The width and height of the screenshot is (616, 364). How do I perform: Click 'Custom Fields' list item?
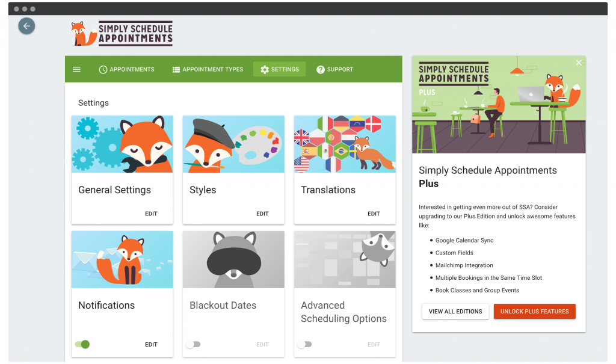[x=454, y=253]
